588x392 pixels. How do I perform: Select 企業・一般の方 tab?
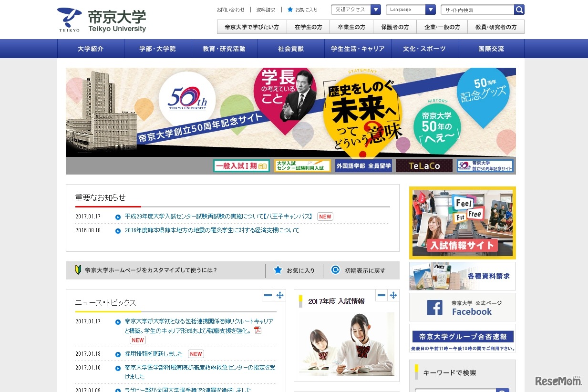point(442,27)
